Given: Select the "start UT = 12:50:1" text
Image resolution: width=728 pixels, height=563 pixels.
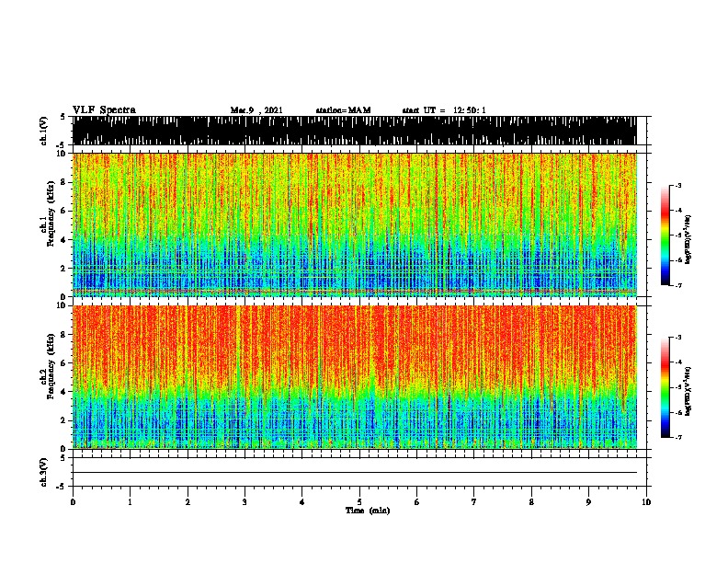Looking at the screenshot, I should (x=444, y=110).
